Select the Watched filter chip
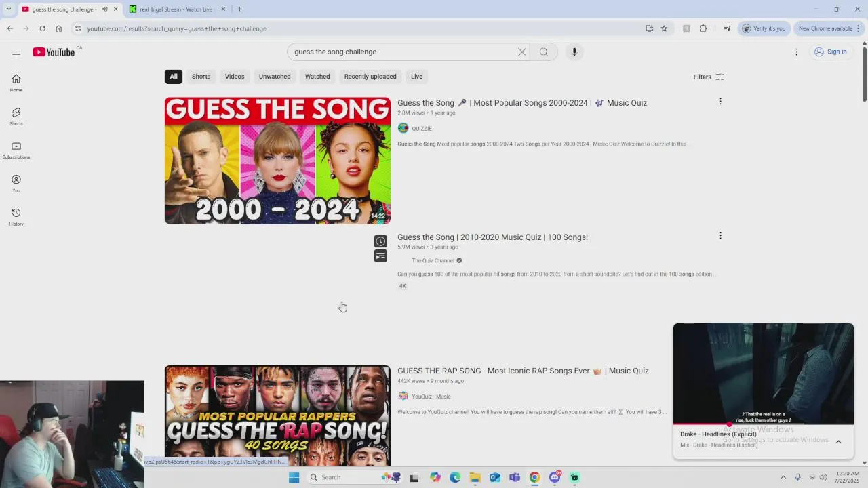The height and width of the screenshot is (488, 868). tap(317, 77)
